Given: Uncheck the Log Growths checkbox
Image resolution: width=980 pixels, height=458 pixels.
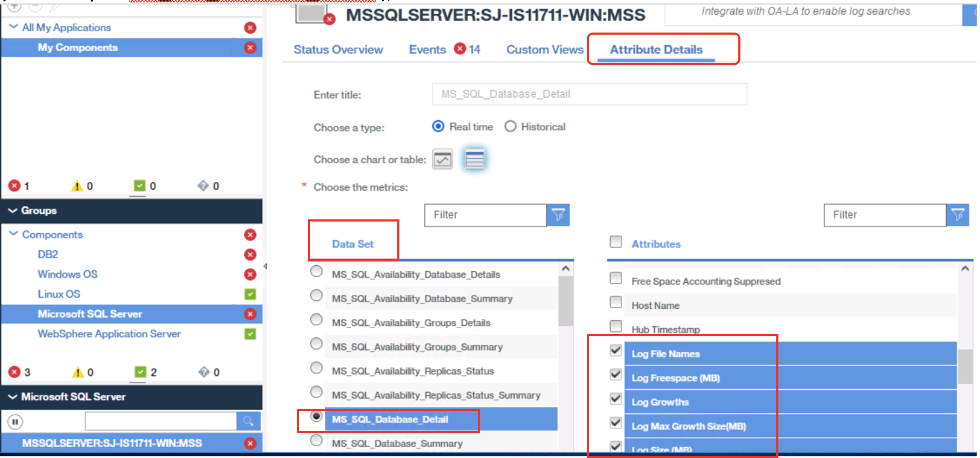Looking at the screenshot, I should click(x=616, y=399).
